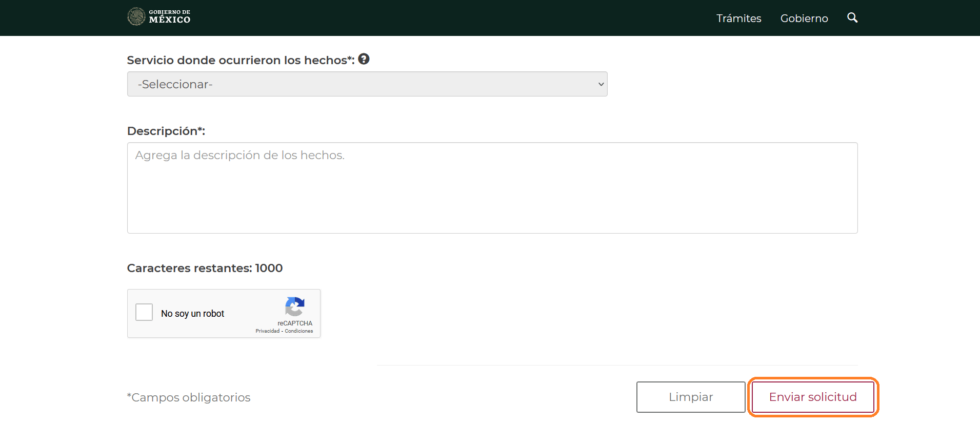Click the help question mark icon
The width and height of the screenshot is (980, 441).
click(364, 59)
